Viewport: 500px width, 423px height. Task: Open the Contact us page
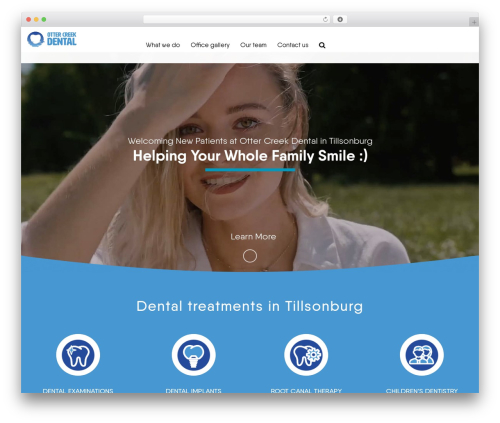pos(293,45)
